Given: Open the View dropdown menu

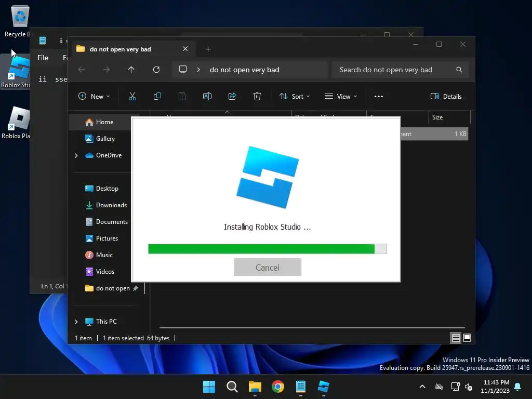Looking at the screenshot, I should point(341,96).
